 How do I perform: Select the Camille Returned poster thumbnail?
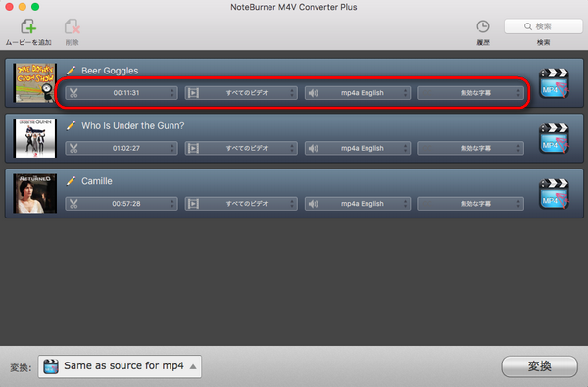pos(35,193)
